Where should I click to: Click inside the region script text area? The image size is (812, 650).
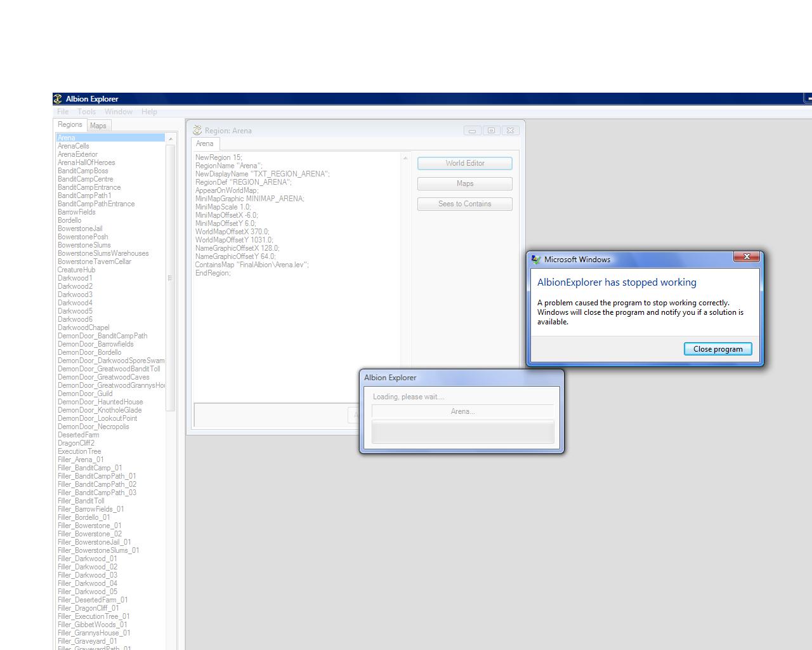pyautogui.click(x=298, y=277)
